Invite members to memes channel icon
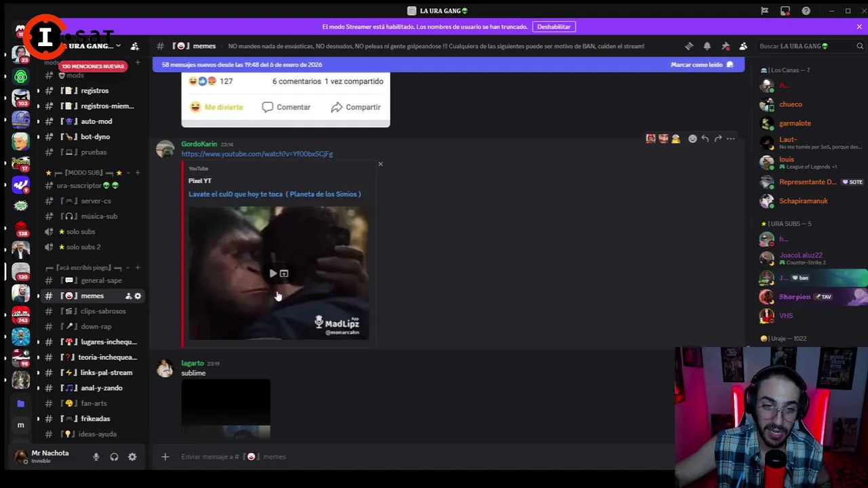The image size is (868, 488). pyautogui.click(x=128, y=296)
